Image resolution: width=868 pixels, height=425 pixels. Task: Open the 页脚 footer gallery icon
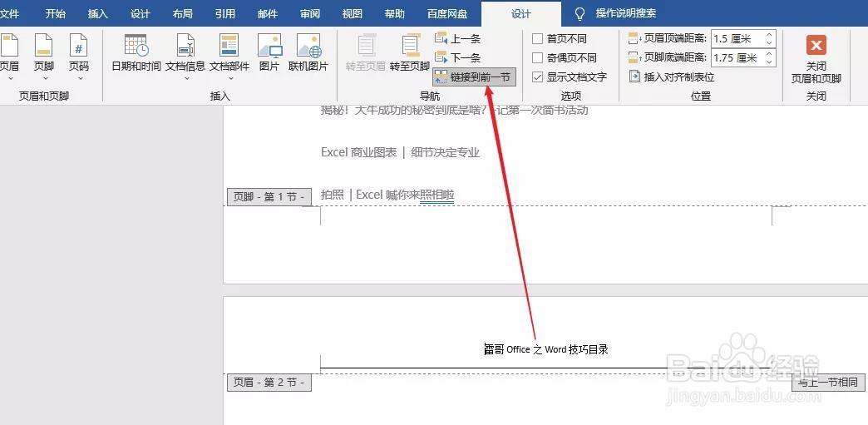click(x=44, y=46)
